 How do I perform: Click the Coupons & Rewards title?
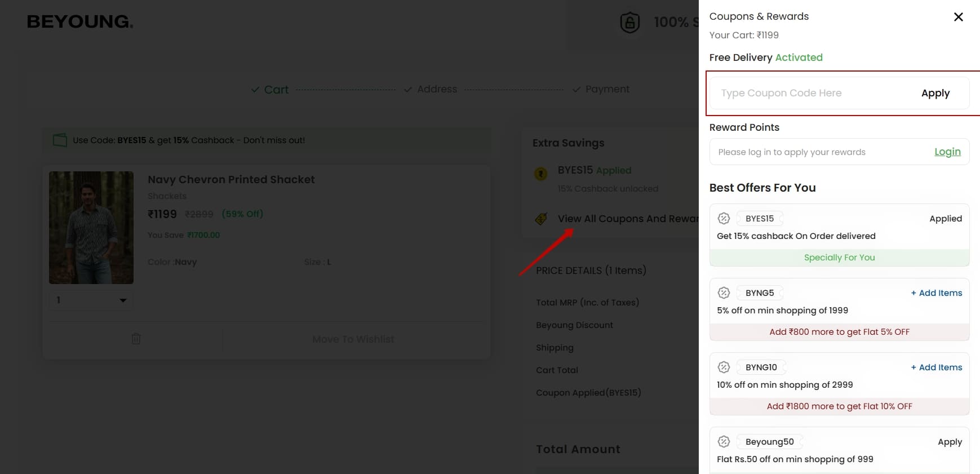pyautogui.click(x=759, y=16)
